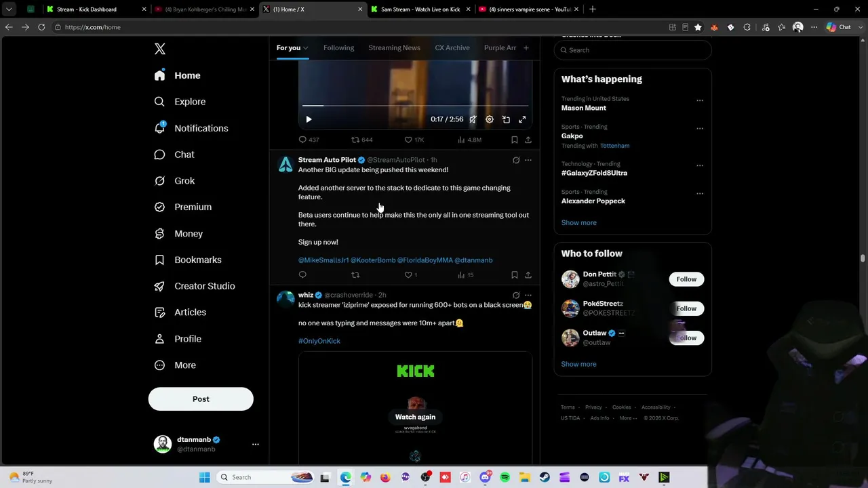Open a new browser tab
868x488 pixels.
point(593,9)
